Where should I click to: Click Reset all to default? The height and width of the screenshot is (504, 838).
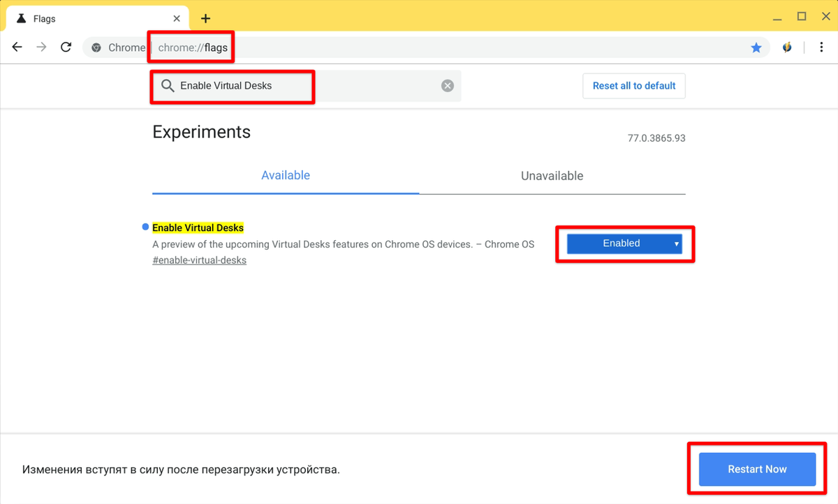(x=634, y=86)
